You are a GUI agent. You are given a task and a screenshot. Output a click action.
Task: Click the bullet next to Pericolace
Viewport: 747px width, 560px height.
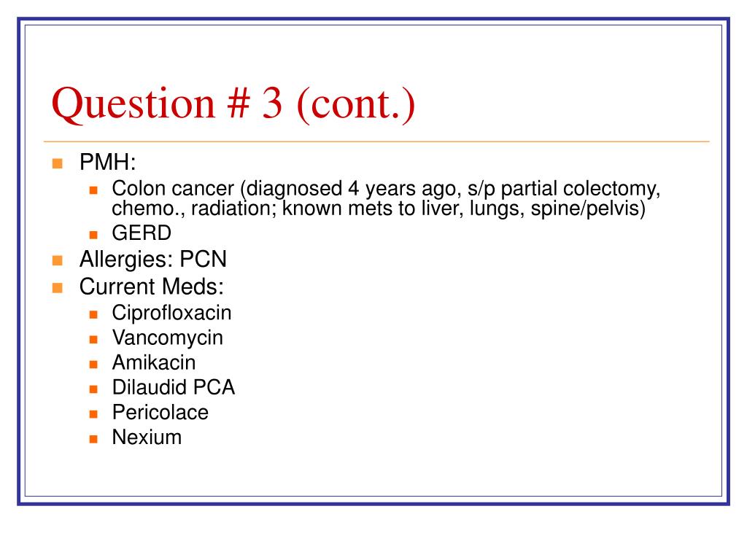coord(93,414)
